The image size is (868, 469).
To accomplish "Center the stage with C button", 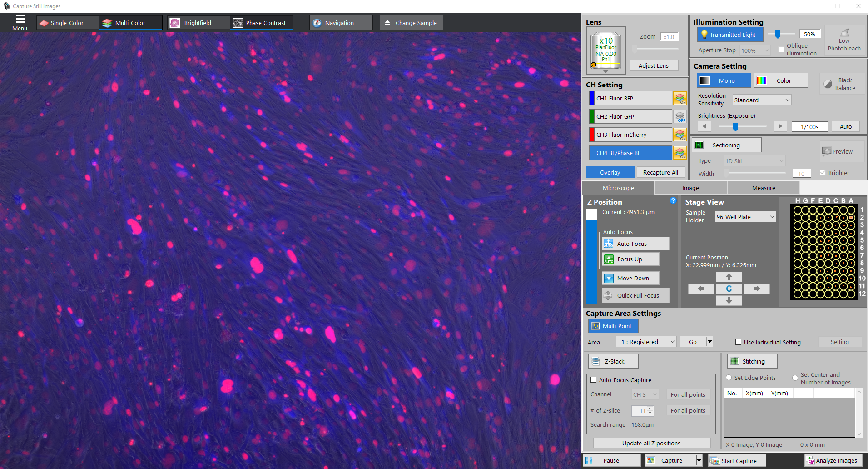I will 729,289.
